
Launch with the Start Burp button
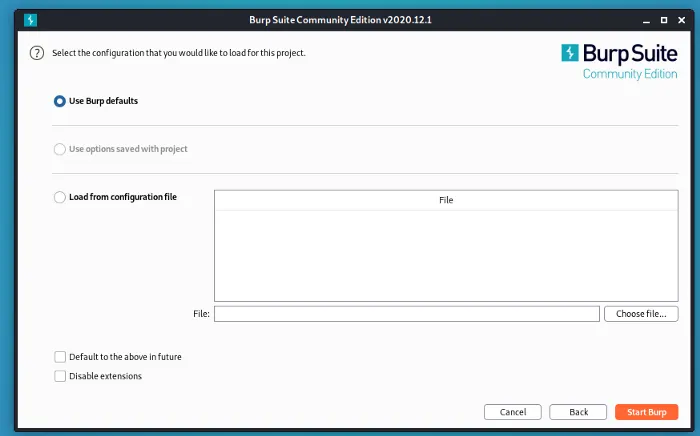click(646, 412)
